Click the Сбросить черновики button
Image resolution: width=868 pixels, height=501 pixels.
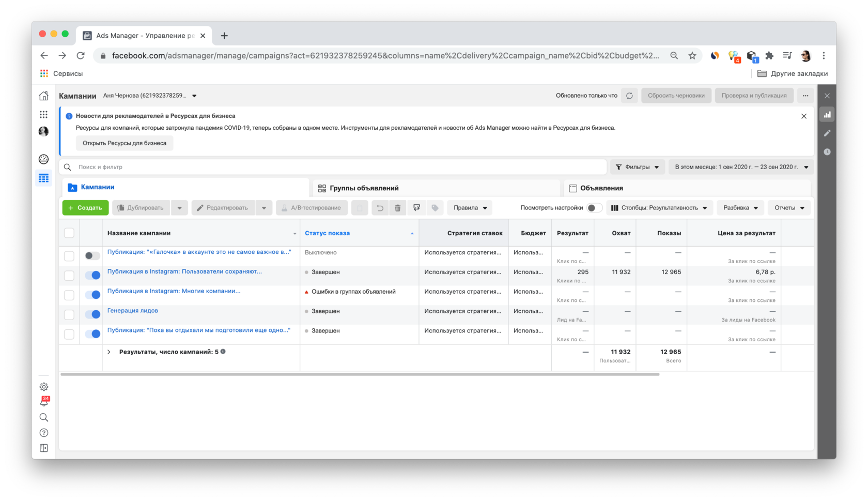coord(676,96)
